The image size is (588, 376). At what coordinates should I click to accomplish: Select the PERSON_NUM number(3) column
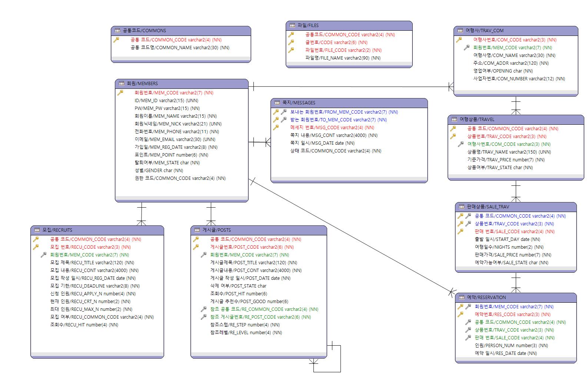tap(512, 345)
